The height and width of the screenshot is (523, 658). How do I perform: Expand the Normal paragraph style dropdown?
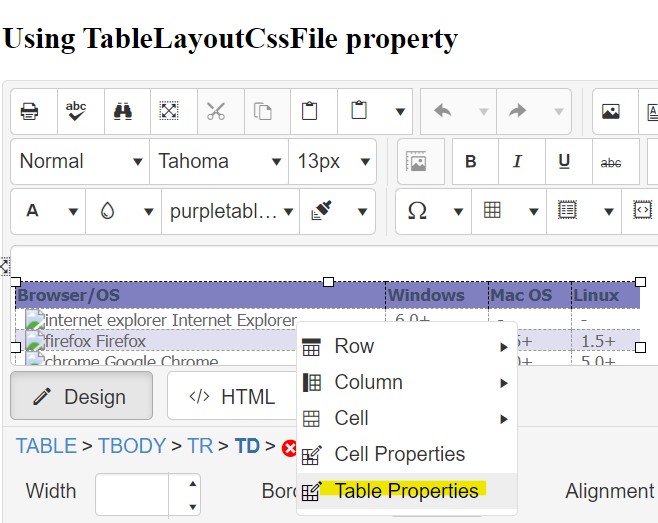(x=80, y=162)
